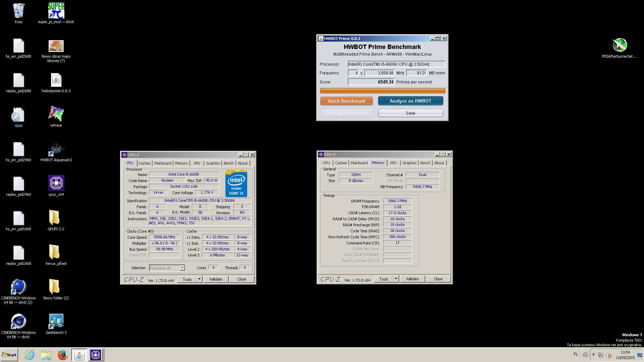Click the Show desktop tray icon
Image resolution: width=644 pixels, height=362 pixels.
[x=640, y=355]
